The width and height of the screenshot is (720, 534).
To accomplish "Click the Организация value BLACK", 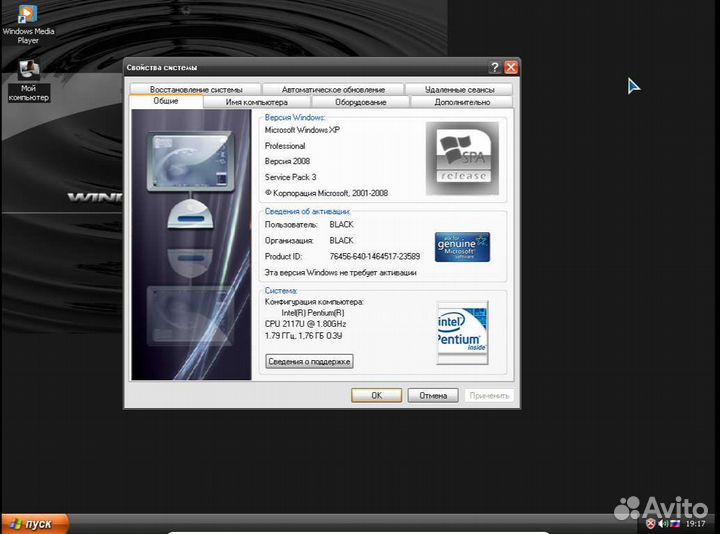I will pyautogui.click(x=341, y=241).
